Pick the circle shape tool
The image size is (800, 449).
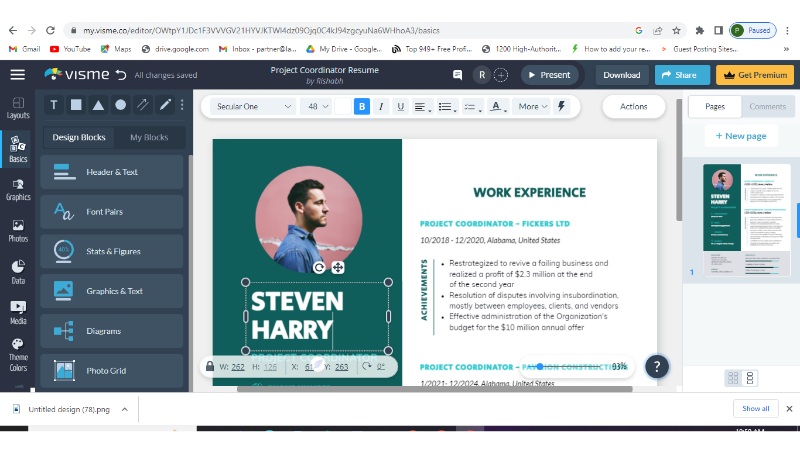click(x=120, y=105)
